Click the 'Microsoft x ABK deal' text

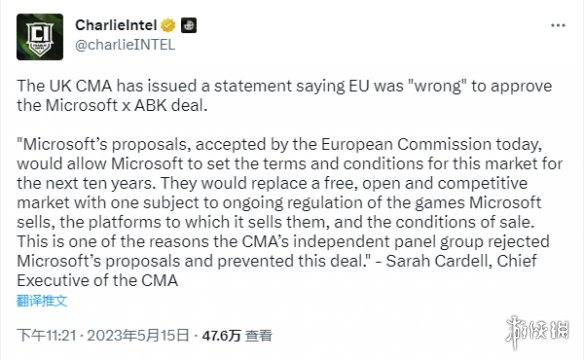(x=126, y=105)
